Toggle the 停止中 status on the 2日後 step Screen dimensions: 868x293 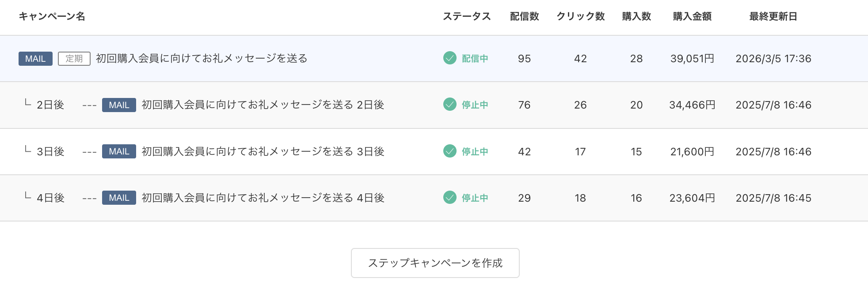click(x=472, y=105)
